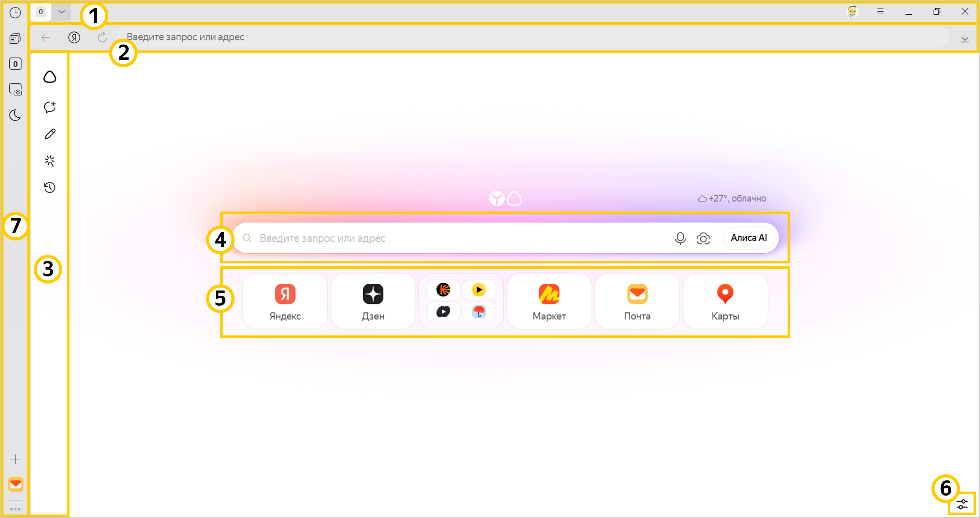Open the downloads arrow icon

click(x=965, y=37)
